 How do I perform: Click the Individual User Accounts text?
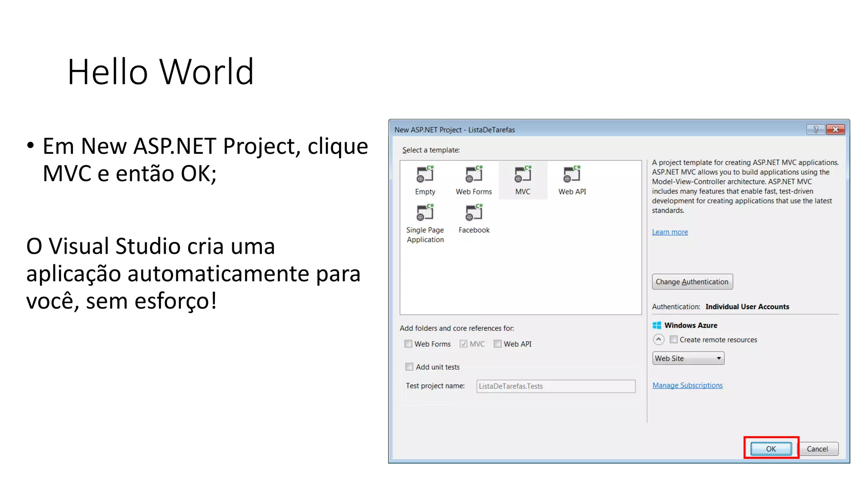(x=747, y=307)
